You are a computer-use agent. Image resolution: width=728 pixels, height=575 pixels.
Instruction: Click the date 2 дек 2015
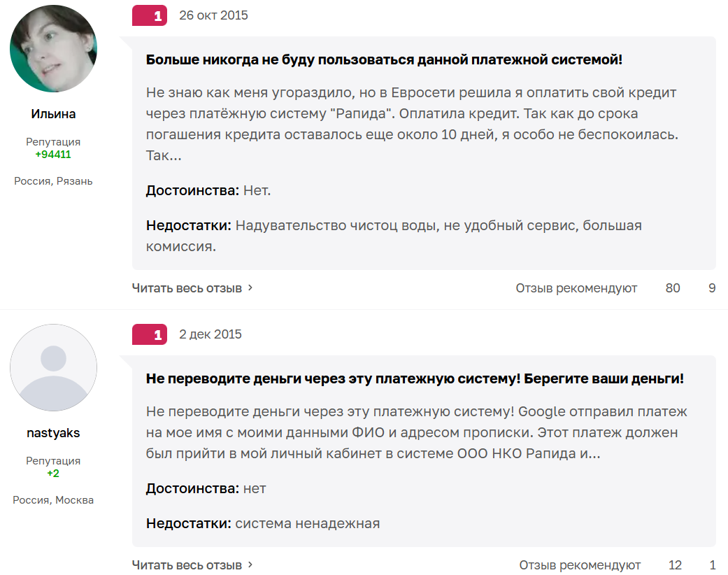(210, 334)
